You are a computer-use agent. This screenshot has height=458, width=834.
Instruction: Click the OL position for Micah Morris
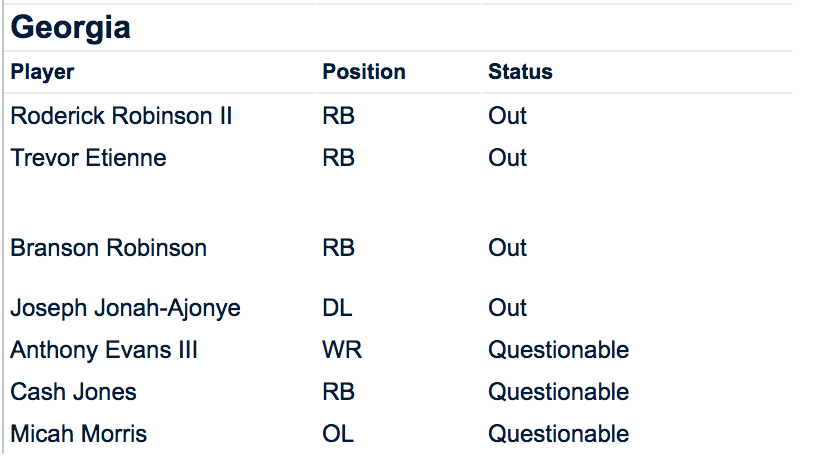point(338,434)
